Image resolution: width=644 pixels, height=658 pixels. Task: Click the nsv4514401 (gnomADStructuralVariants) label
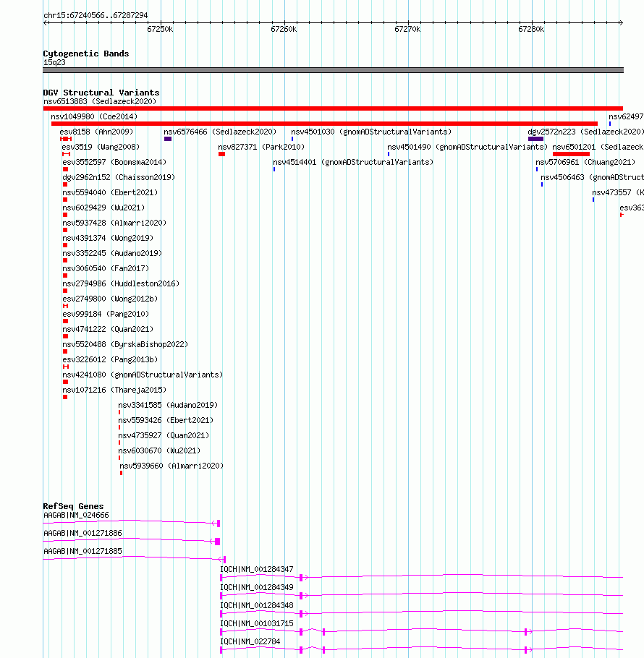coord(353,162)
